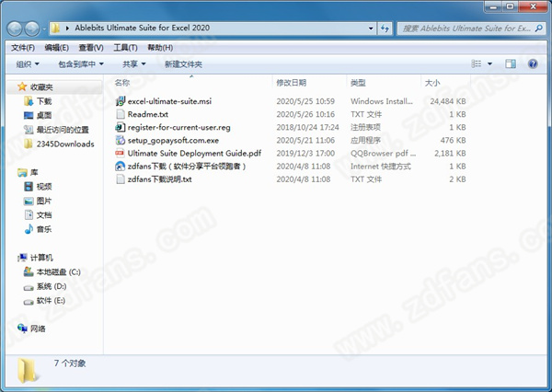Select the zdfans下载说明.txt file icon
Screen dimensions: 552x392
[121, 179]
